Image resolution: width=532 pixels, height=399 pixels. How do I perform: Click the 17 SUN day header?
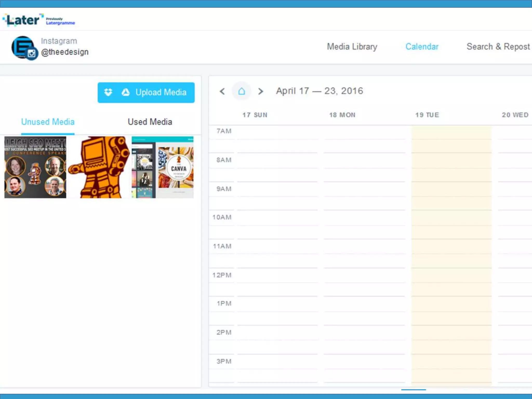click(x=255, y=115)
